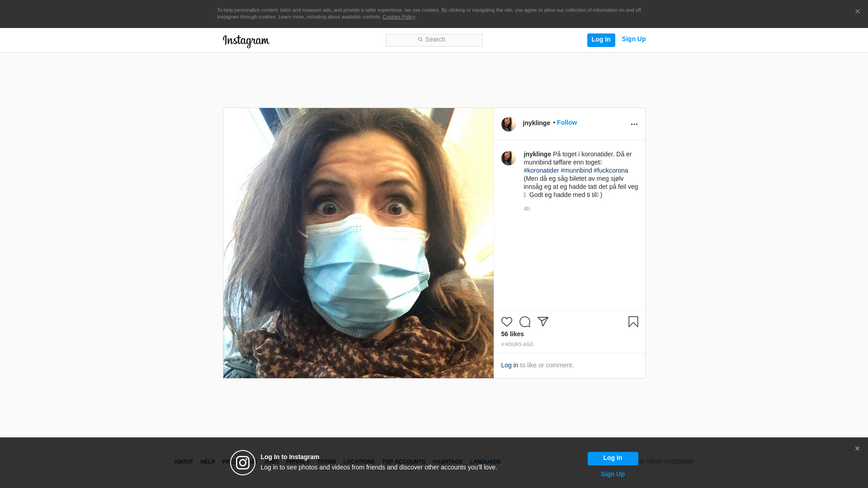Close the bottom login prompt banner

[857, 449]
